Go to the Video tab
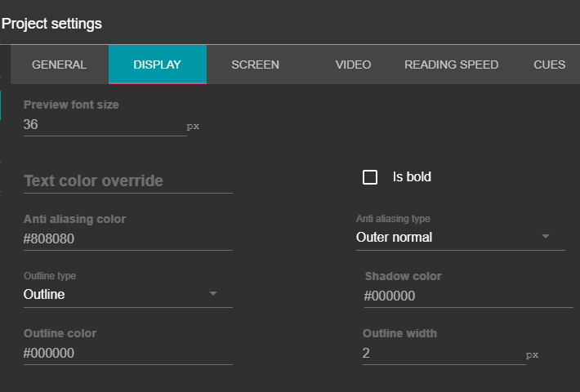 [353, 65]
